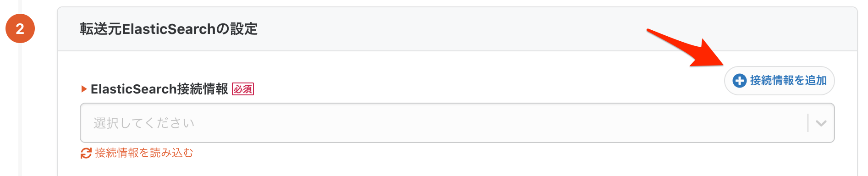Click the 接続情報を追加 button
868x176 pixels.
tap(779, 81)
